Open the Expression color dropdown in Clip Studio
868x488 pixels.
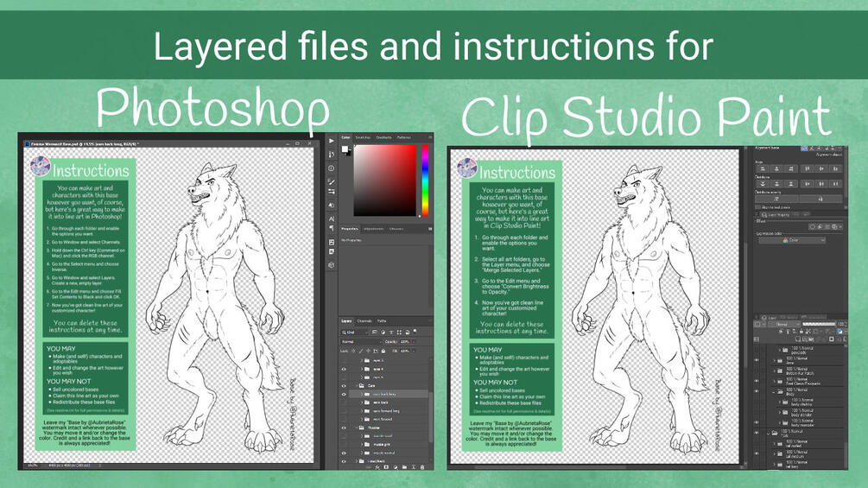click(x=792, y=240)
